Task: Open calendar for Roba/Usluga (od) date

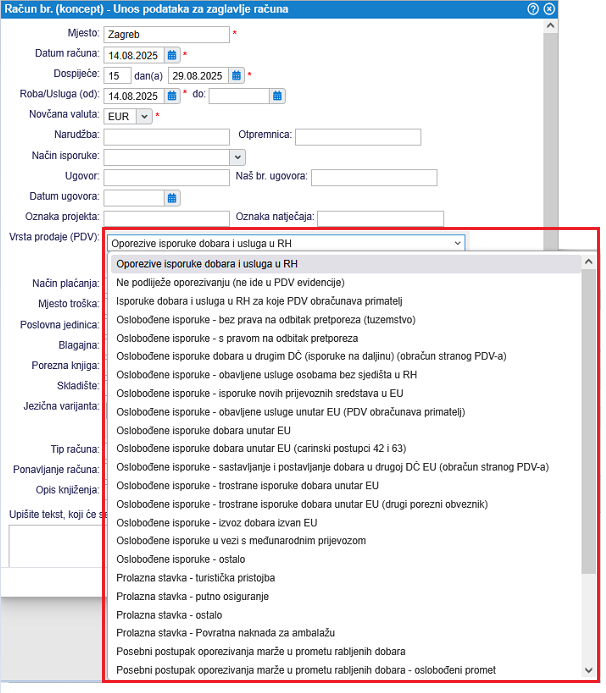Action: tap(172, 96)
